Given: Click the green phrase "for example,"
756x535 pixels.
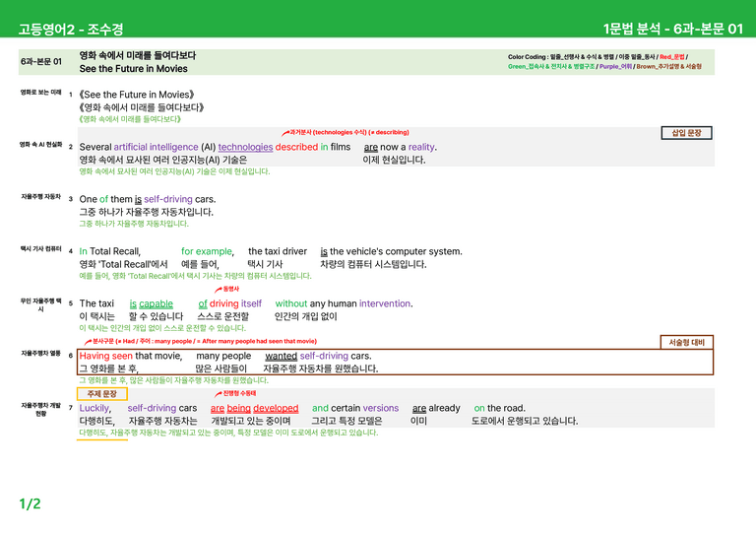Looking at the screenshot, I should (x=208, y=251).
